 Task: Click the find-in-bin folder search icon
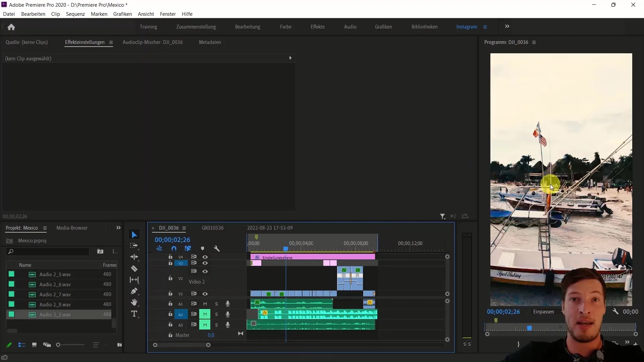(x=100, y=251)
